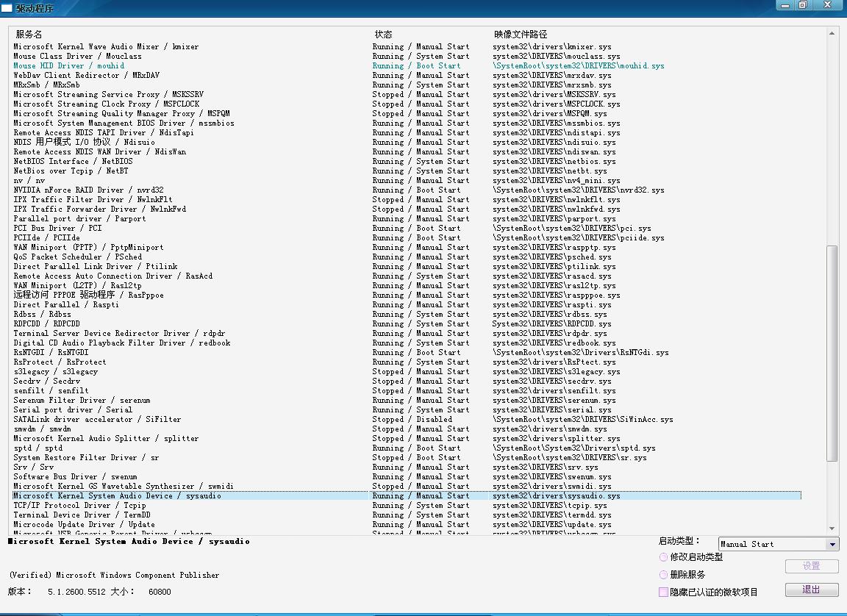Select the RsProtect / RsProtect row
Image resolution: width=847 pixels, height=616 pixels.
pyautogui.click(x=407, y=362)
